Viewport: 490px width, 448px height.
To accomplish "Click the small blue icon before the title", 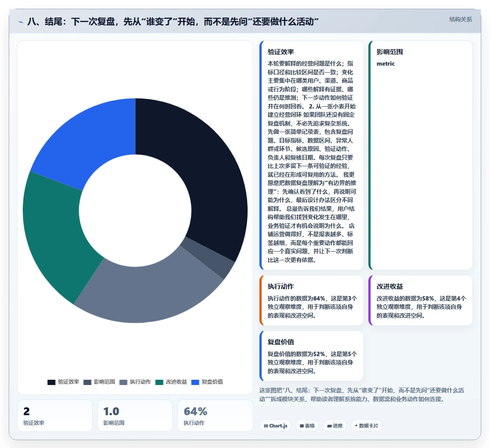I will [21, 22].
